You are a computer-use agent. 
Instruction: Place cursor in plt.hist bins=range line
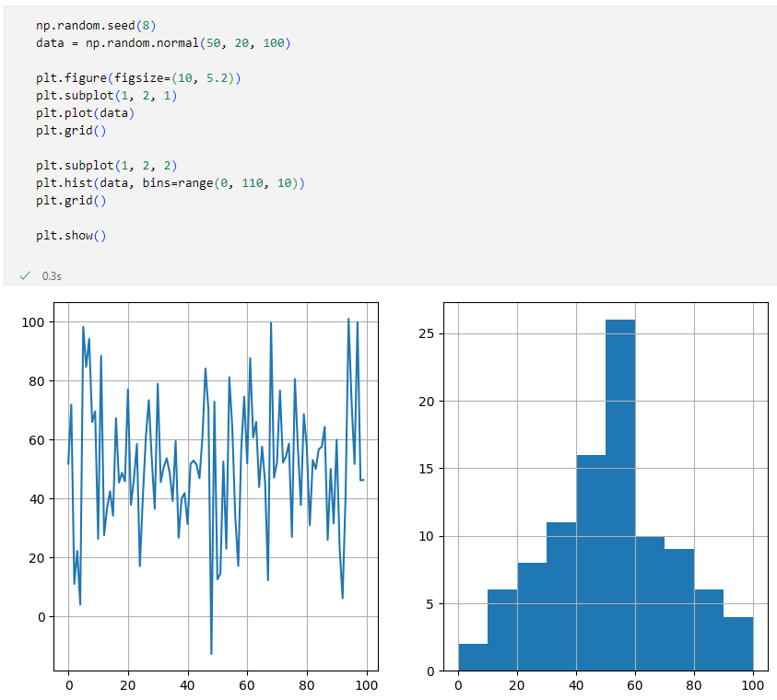[170, 183]
